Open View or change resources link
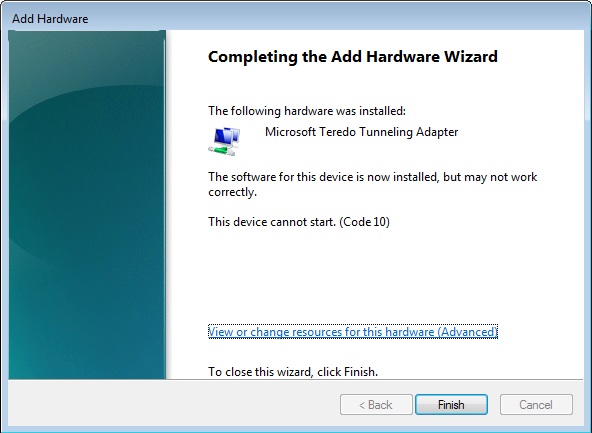Image resolution: width=592 pixels, height=433 pixels. (x=353, y=331)
